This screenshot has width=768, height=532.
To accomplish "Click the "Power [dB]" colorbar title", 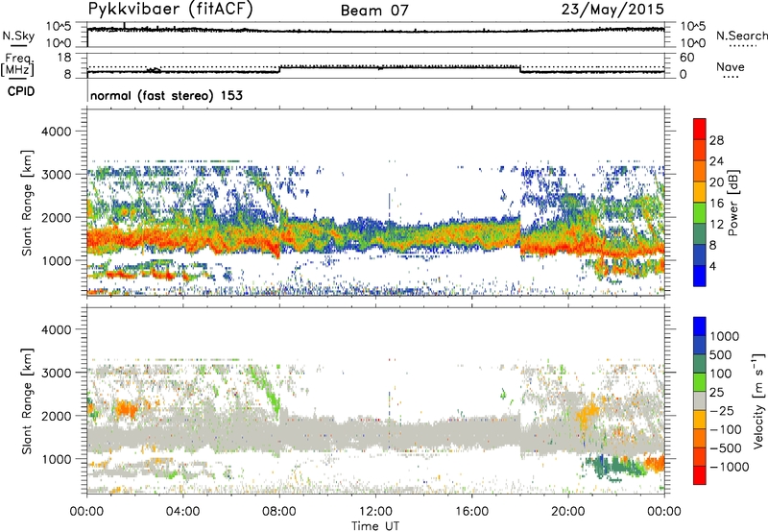I will point(732,203).
